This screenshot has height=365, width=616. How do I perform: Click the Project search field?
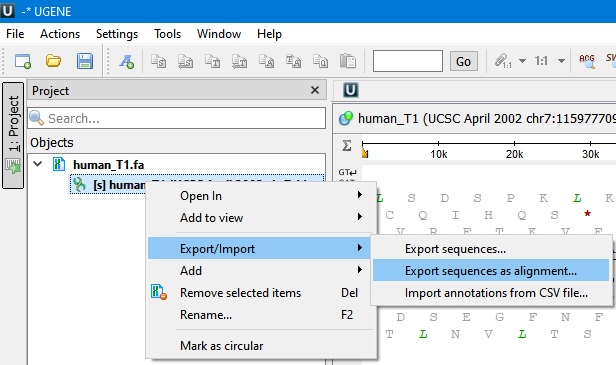tap(177, 118)
